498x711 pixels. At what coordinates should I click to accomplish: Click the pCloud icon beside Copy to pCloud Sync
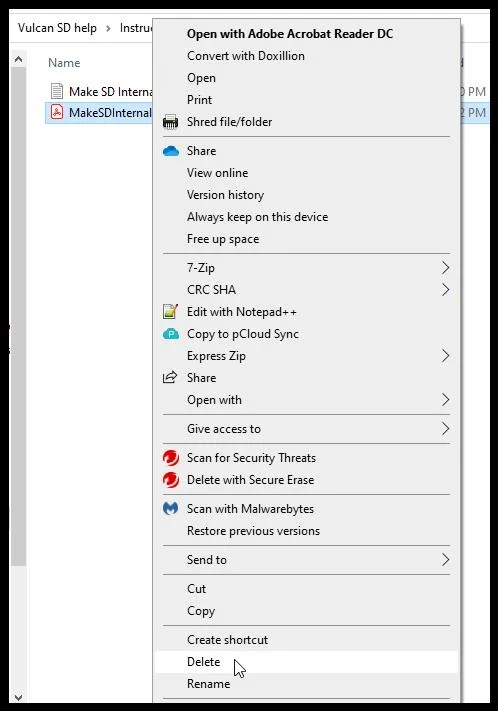[171, 334]
